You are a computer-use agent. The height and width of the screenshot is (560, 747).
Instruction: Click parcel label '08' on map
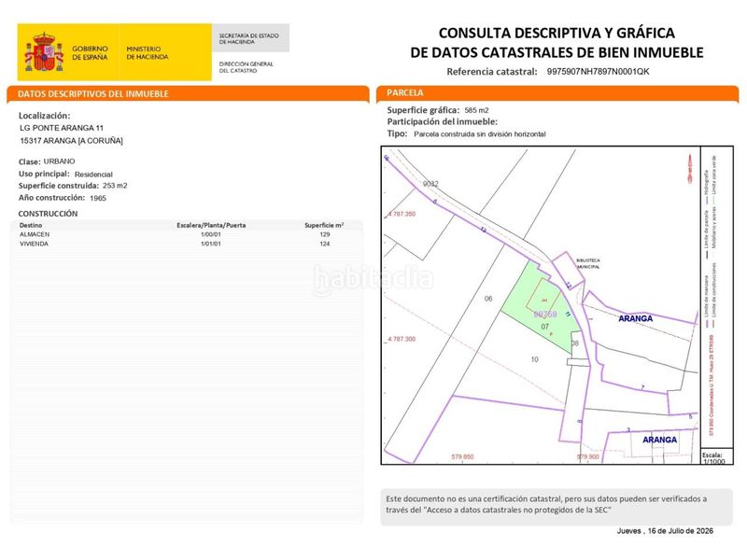pyautogui.click(x=575, y=343)
